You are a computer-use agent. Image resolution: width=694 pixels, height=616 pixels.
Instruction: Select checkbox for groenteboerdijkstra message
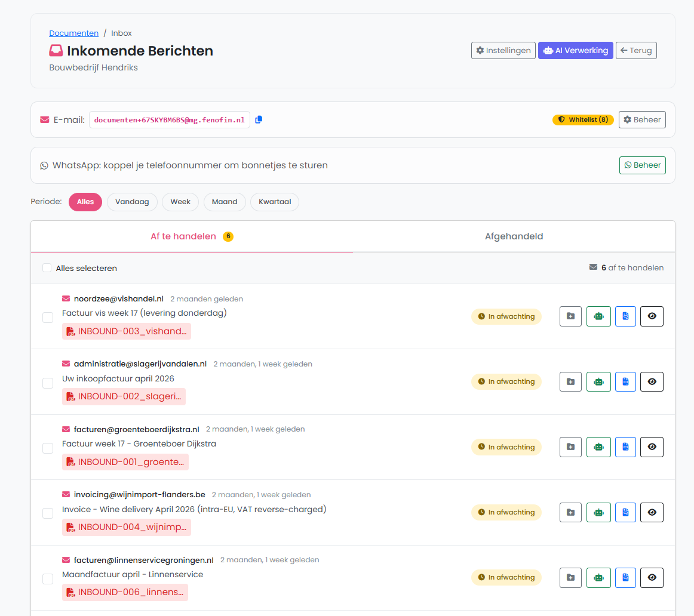coord(48,448)
